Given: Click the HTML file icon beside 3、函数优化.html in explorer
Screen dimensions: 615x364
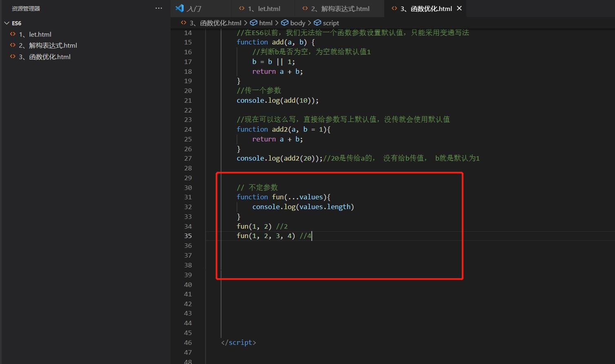Looking at the screenshot, I should click(13, 57).
